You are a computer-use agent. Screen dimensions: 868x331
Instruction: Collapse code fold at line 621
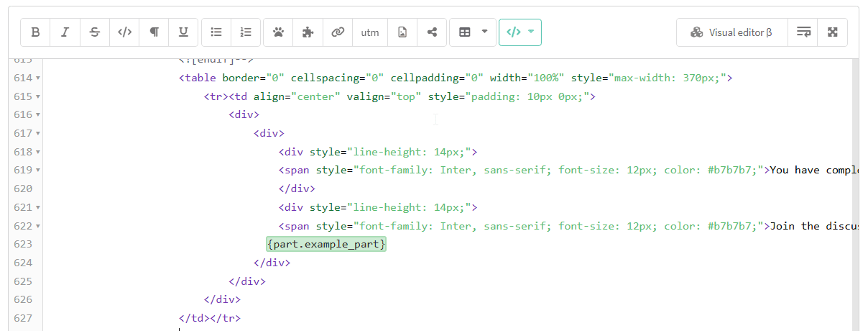[38, 207]
